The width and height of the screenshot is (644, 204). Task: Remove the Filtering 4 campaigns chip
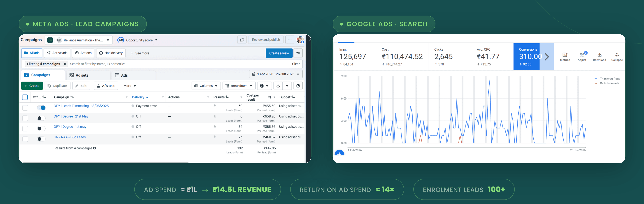65,64
